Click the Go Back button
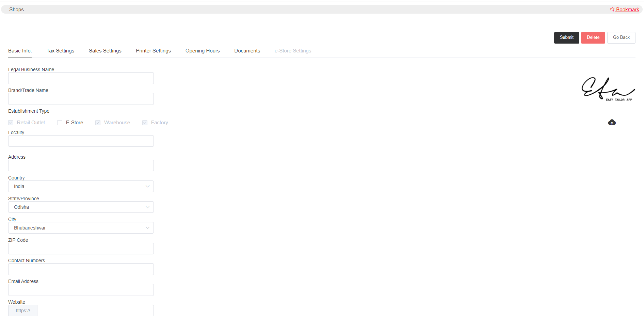The image size is (644, 316). (621, 37)
